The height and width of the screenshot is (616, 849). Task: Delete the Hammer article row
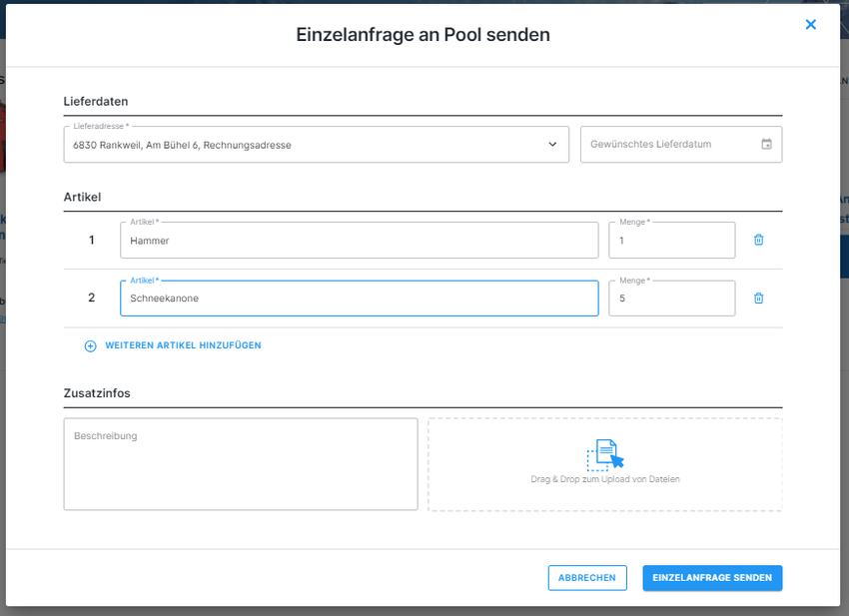click(x=758, y=240)
